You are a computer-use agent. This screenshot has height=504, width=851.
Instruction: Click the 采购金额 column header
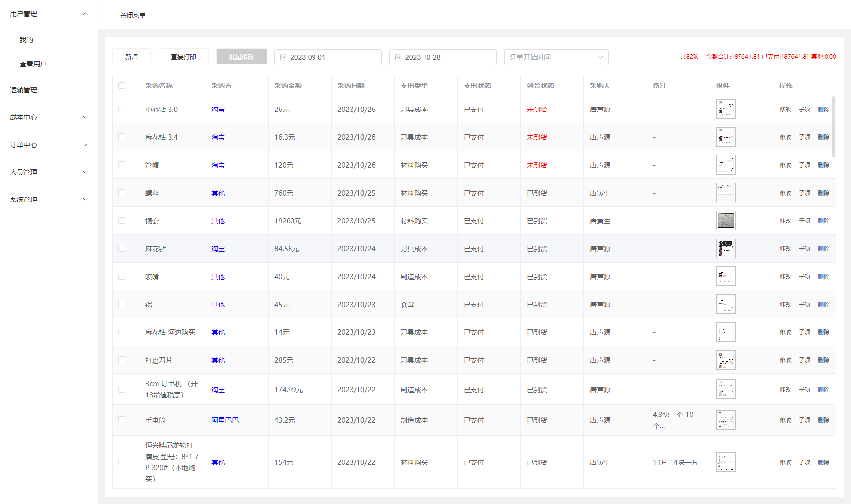coord(288,86)
